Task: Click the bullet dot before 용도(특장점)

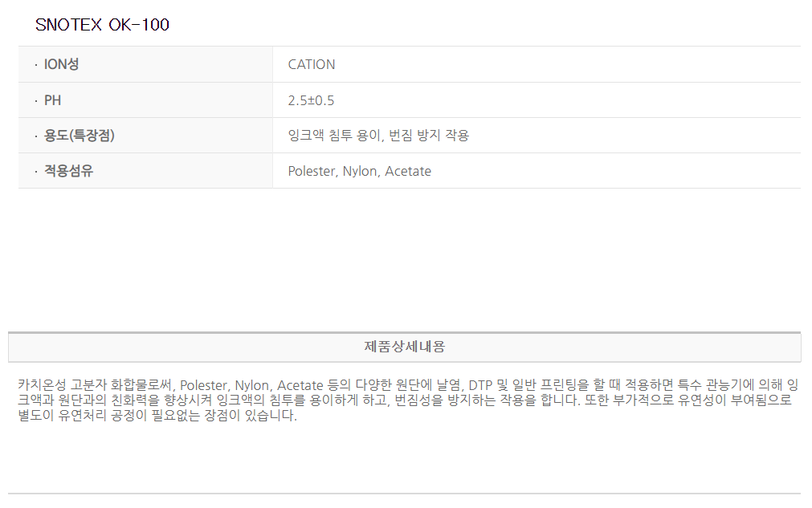Action: pos(35,136)
